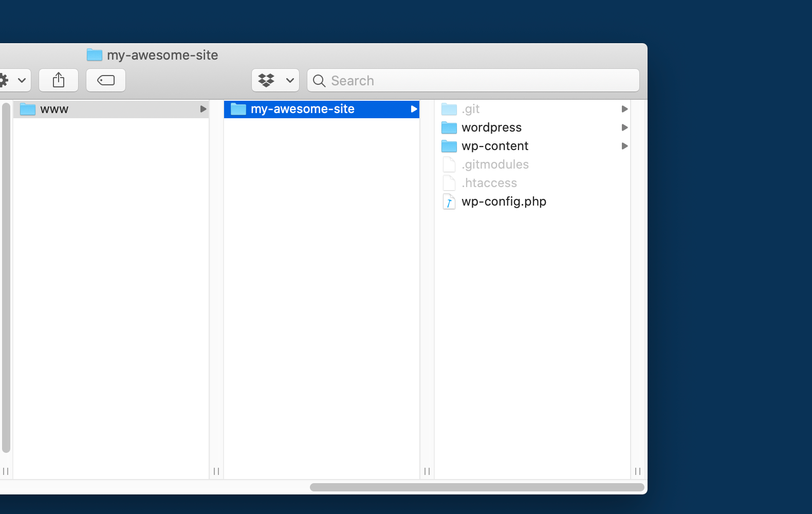Expand arrow next to wp-content folder
This screenshot has width=812, height=514.
(x=624, y=146)
